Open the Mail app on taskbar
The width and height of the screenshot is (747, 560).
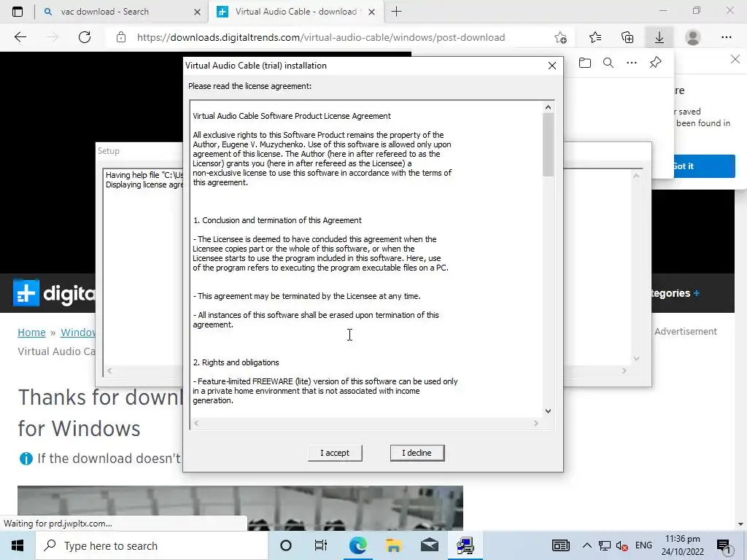[429, 545]
